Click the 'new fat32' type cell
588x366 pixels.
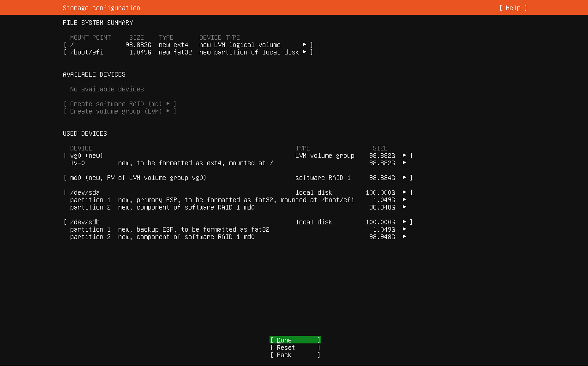coord(175,52)
